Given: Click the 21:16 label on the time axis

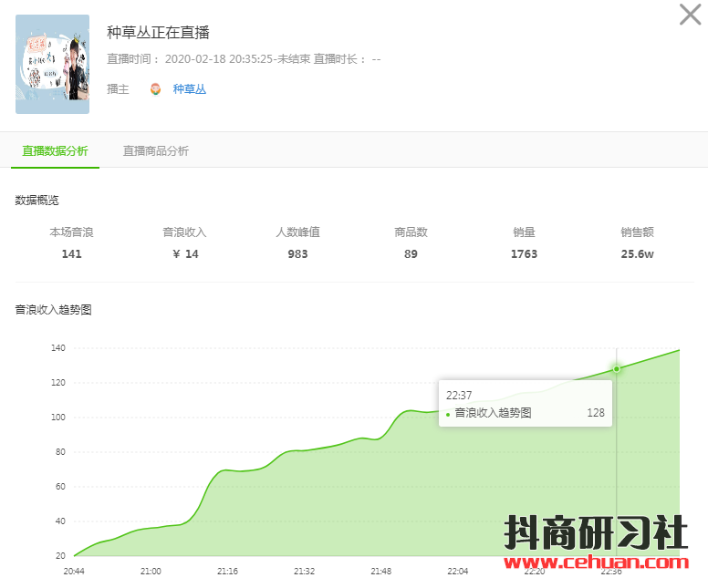Looking at the screenshot, I should tap(228, 572).
